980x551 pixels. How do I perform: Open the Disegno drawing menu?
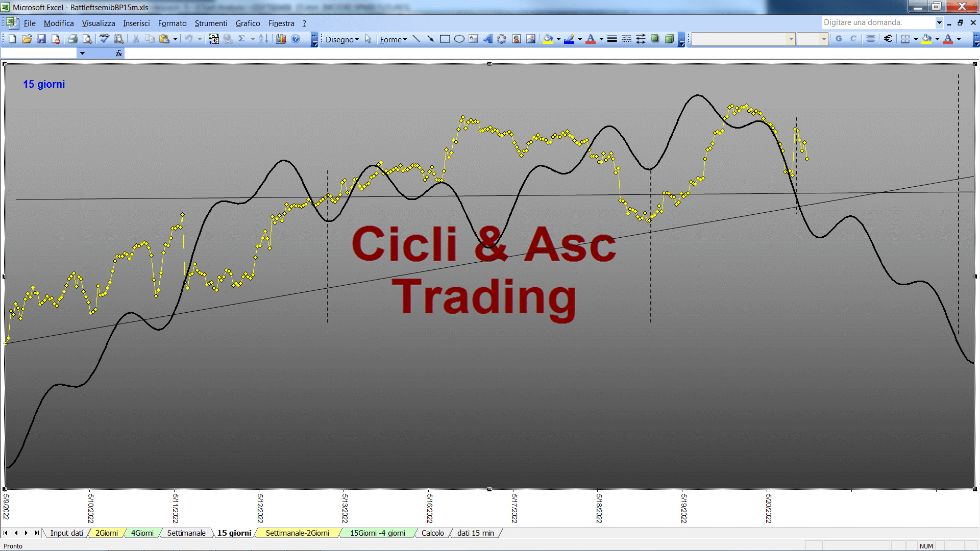342,39
